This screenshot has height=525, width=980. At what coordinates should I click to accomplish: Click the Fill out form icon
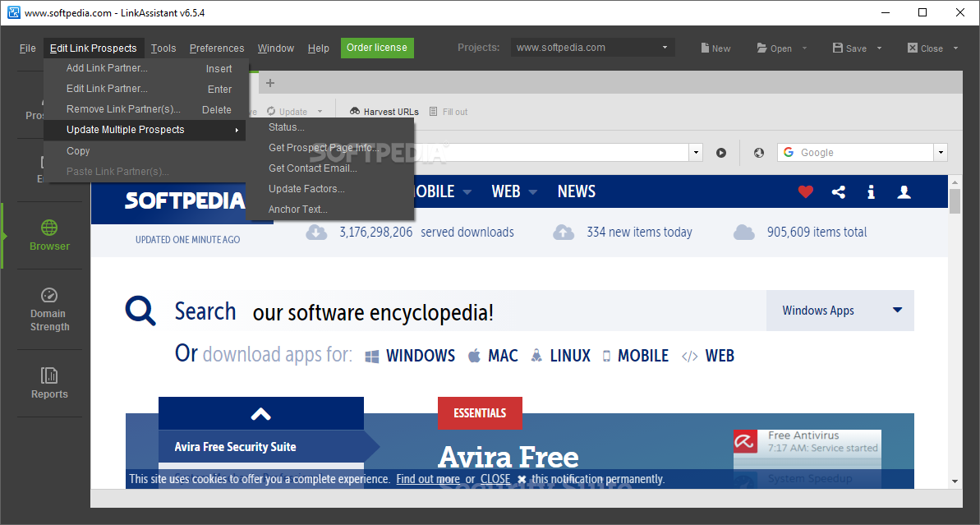coord(433,111)
